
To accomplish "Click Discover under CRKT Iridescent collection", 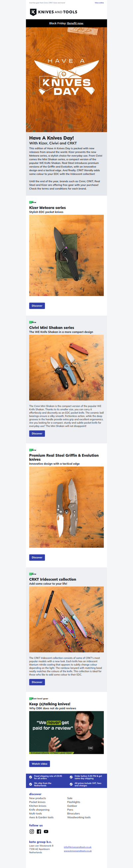I will 37,682.
